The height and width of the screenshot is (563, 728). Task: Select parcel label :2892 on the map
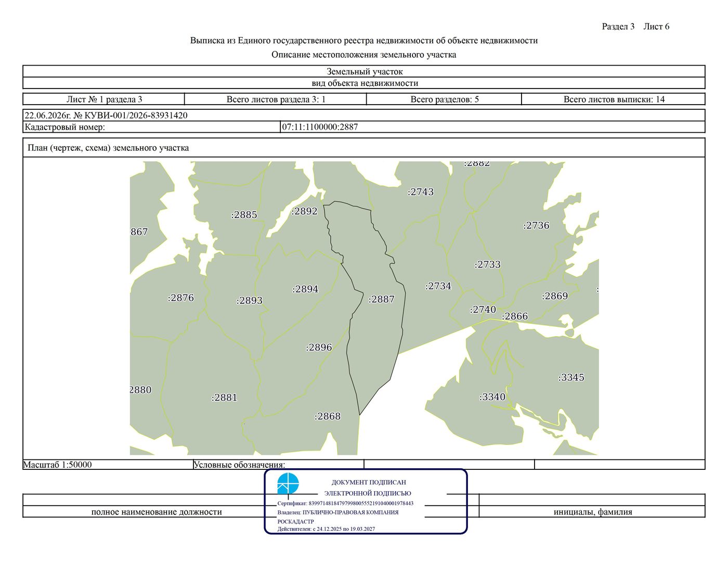[x=304, y=211]
